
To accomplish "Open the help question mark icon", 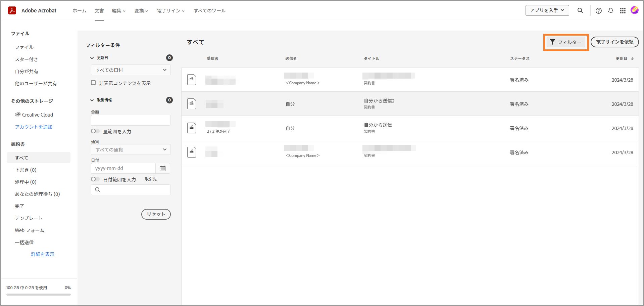I will tap(598, 10).
